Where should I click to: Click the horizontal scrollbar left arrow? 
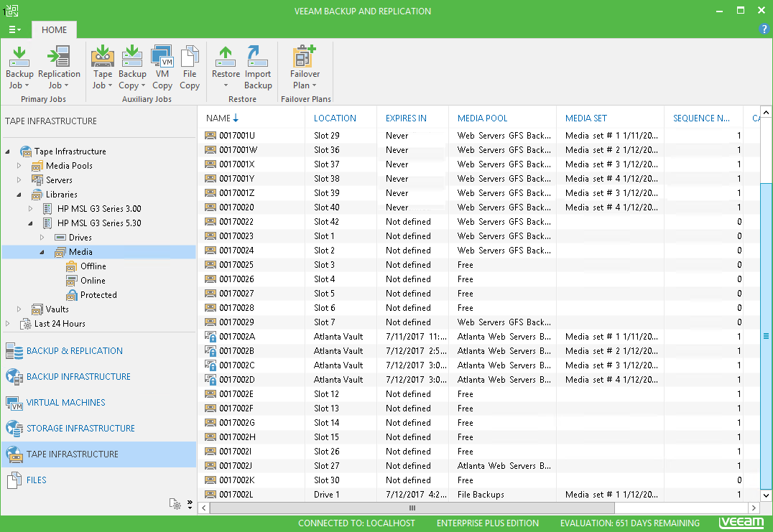204,508
